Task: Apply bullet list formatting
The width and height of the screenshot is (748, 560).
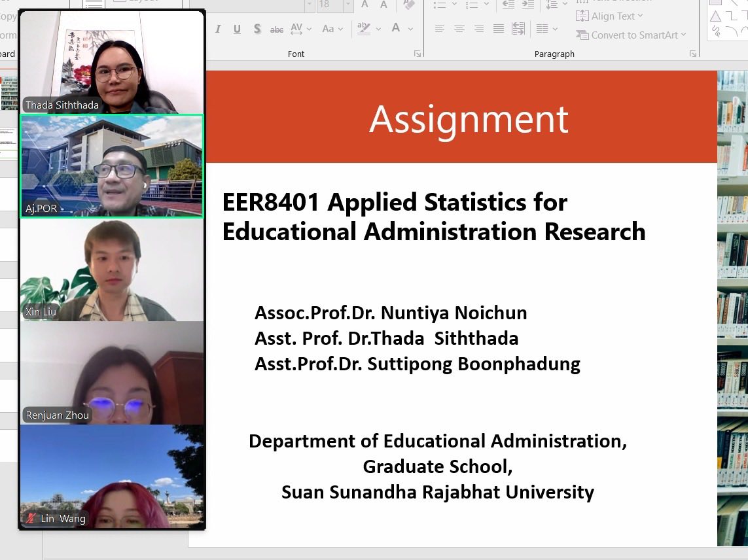Action: click(439, 5)
